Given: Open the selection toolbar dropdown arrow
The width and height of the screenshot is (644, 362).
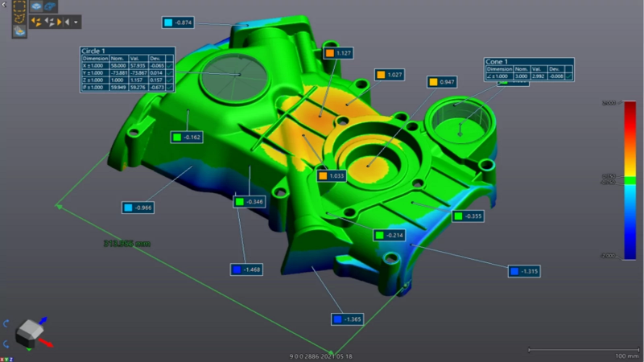Looking at the screenshot, I should (x=76, y=23).
